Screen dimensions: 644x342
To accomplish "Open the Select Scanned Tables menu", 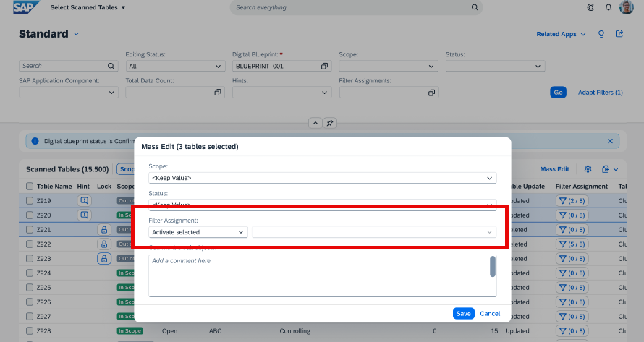I will pos(88,7).
